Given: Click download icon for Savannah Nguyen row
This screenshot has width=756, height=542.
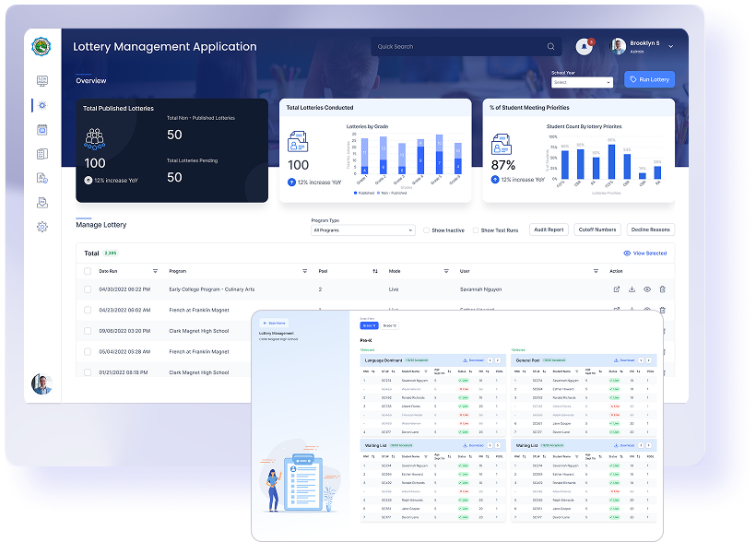Looking at the screenshot, I should [x=632, y=289].
